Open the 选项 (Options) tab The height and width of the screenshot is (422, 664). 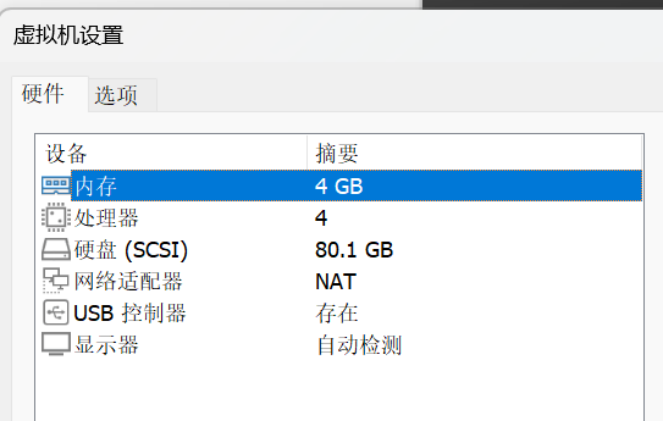click(116, 96)
